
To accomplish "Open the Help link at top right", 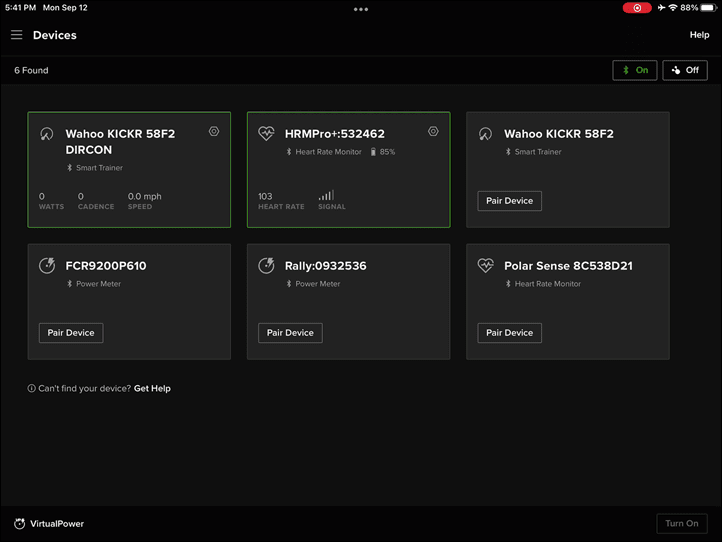I will [699, 35].
